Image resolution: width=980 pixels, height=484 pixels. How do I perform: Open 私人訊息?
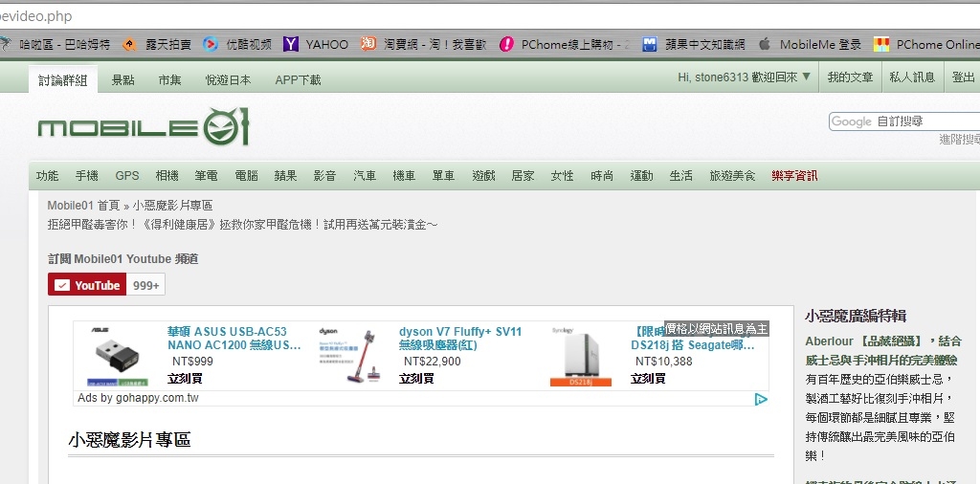pos(912,77)
